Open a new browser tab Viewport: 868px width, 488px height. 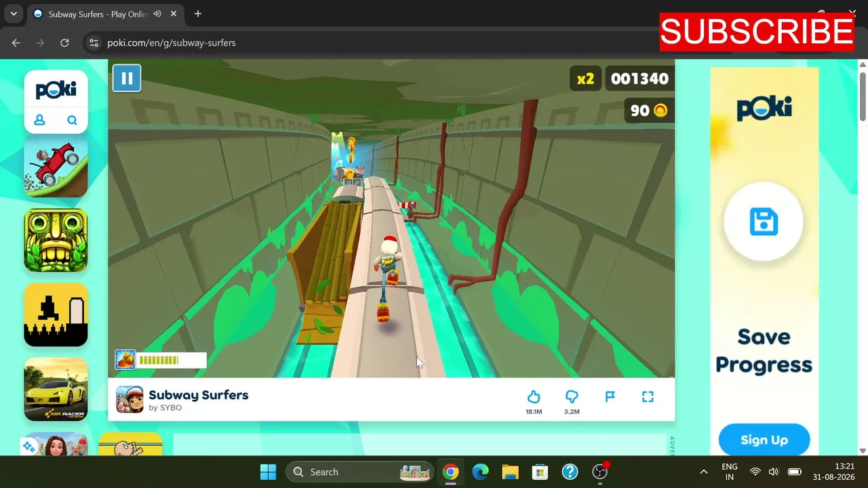(x=198, y=14)
